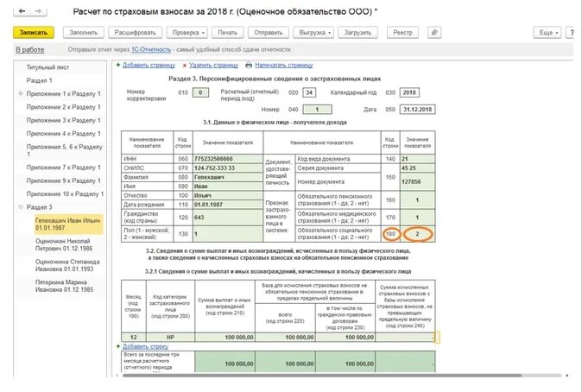Click the Отправить button
582x392 pixels.
click(x=269, y=32)
